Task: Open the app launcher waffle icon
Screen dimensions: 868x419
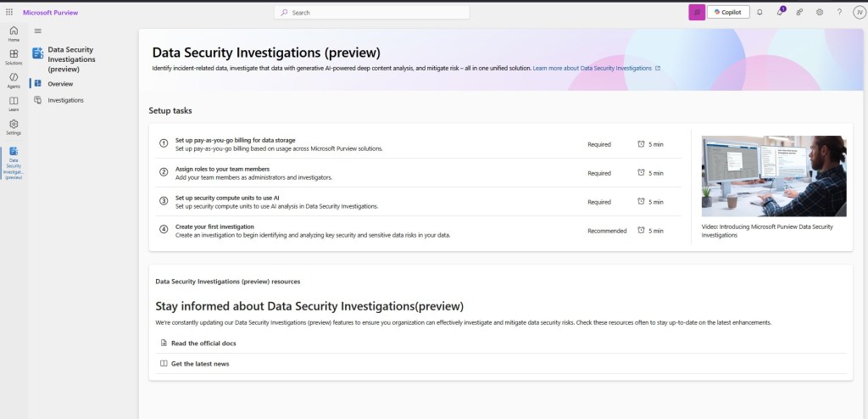Action: pos(9,13)
